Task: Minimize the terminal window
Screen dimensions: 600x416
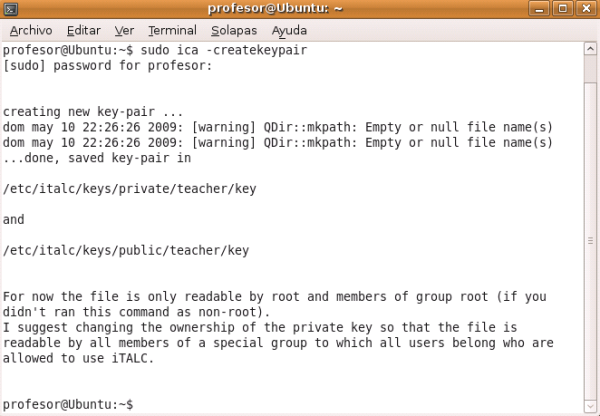Action: coord(541,9)
